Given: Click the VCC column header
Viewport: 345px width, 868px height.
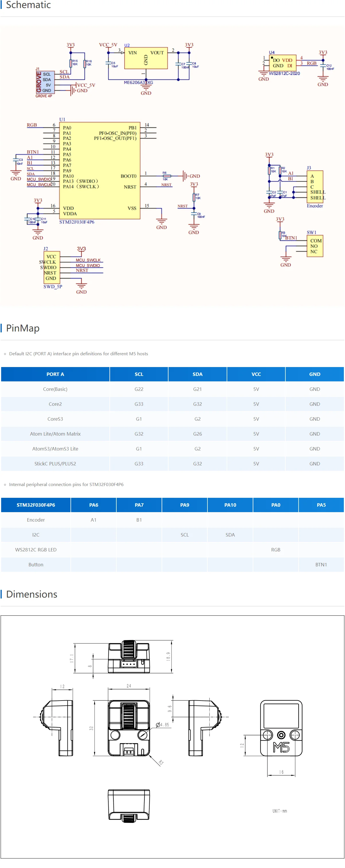Looking at the screenshot, I should [256, 374].
